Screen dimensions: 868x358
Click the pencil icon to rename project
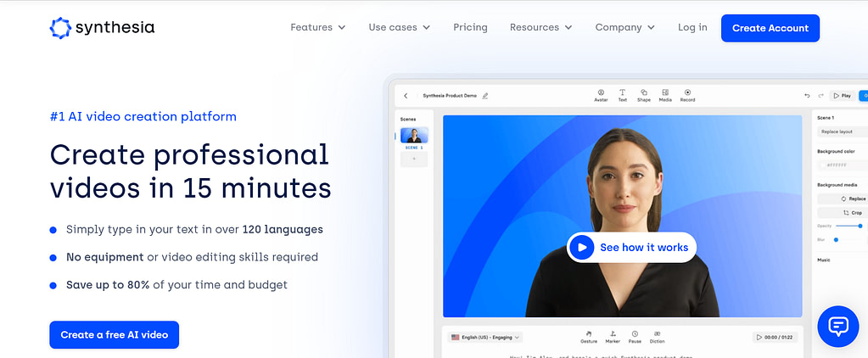(485, 96)
